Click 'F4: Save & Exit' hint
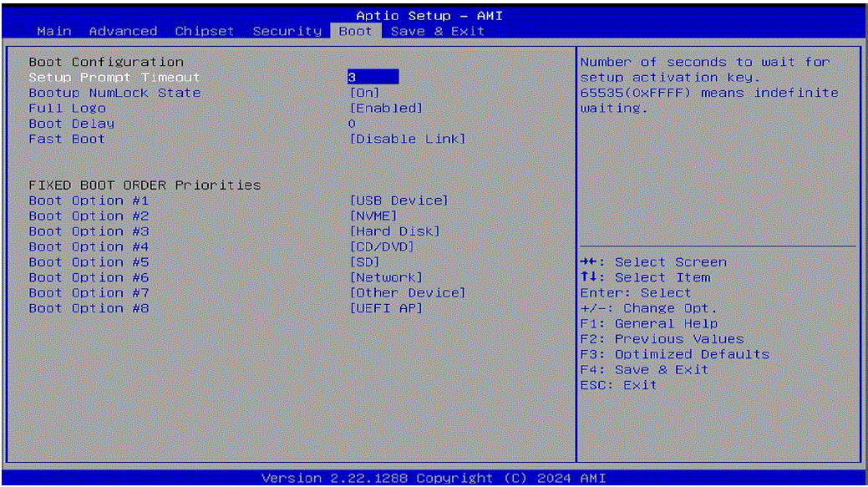The width and height of the screenshot is (868, 487). (644, 370)
